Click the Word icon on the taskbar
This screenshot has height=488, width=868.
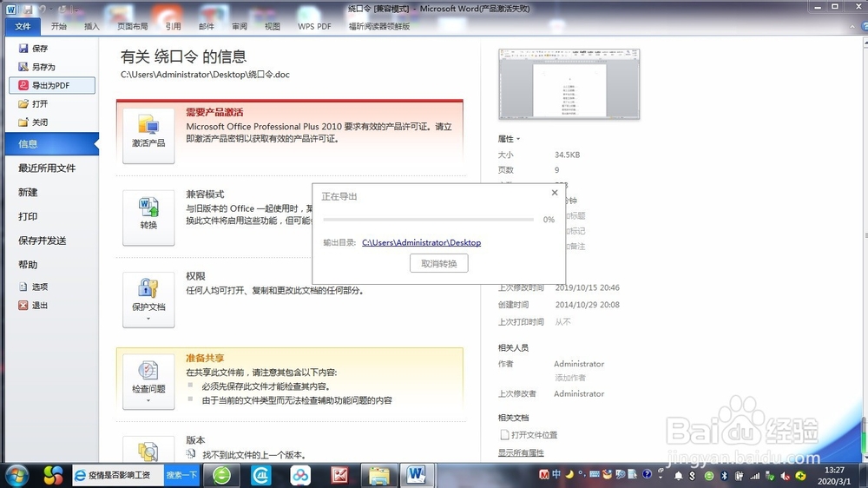(x=417, y=475)
